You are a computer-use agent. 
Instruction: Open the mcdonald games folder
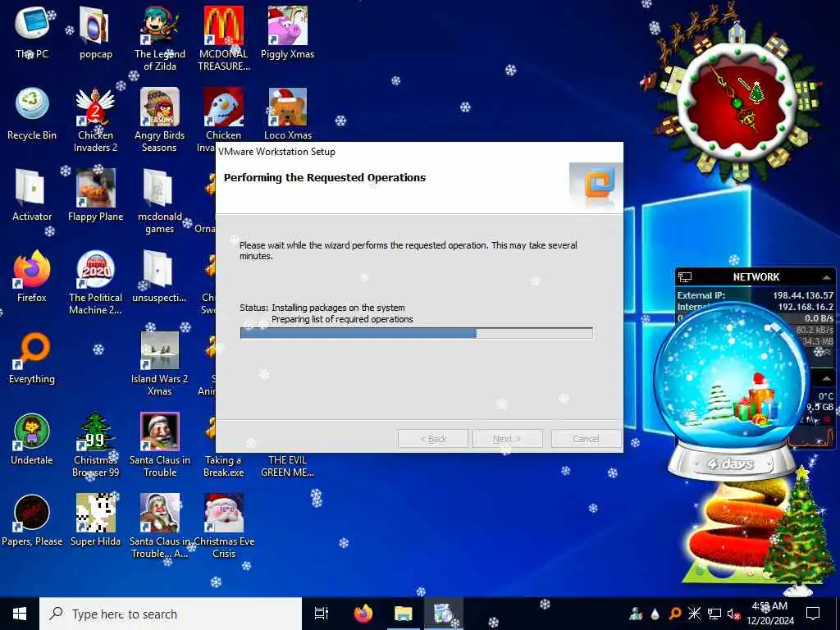[x=160, y=200]
